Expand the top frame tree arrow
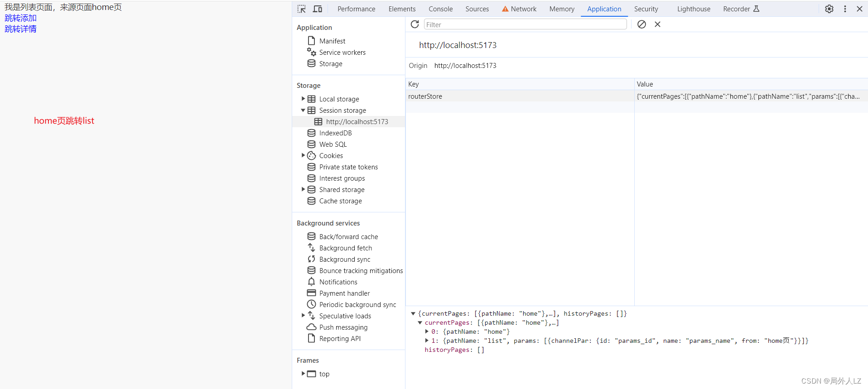This screenshot has height=389, width=868. pyautogui.click(x=303, y=374)
